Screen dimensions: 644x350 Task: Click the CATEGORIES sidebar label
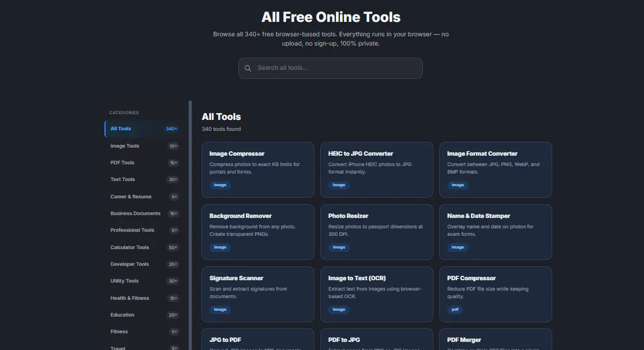124,113
